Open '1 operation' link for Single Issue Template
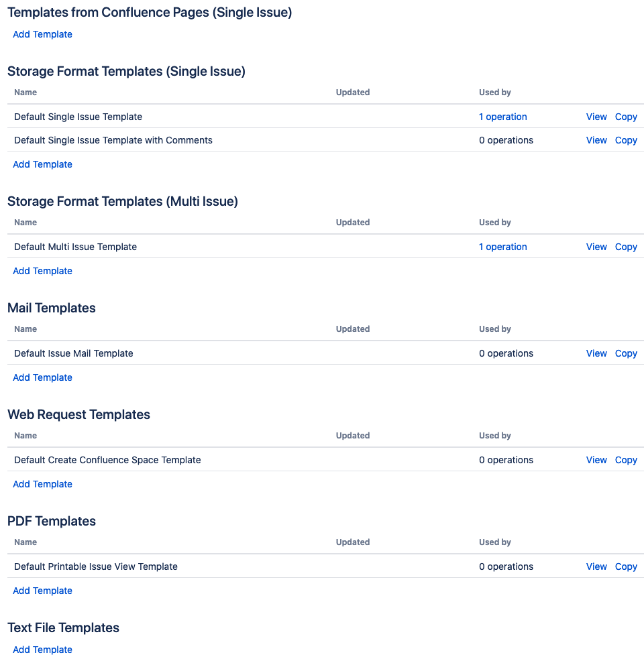The width and height of the screenshot is (644, 661). click(x=502, y=117)
